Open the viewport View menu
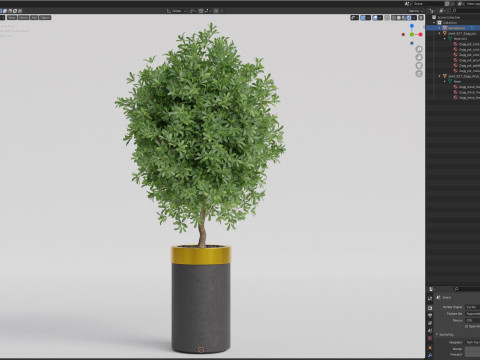Image resolution: width=480 pixels, height=360 pixels. pos(12,17)
